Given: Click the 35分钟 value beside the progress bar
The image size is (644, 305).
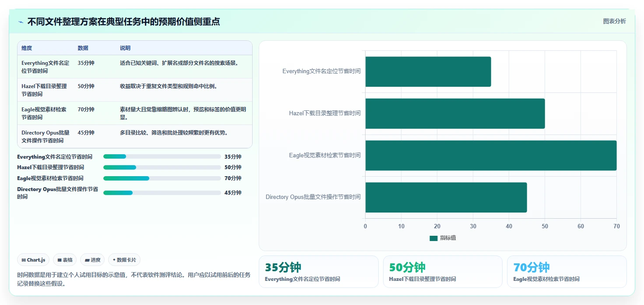Looking at the screenshot, I should pos(233,157).
